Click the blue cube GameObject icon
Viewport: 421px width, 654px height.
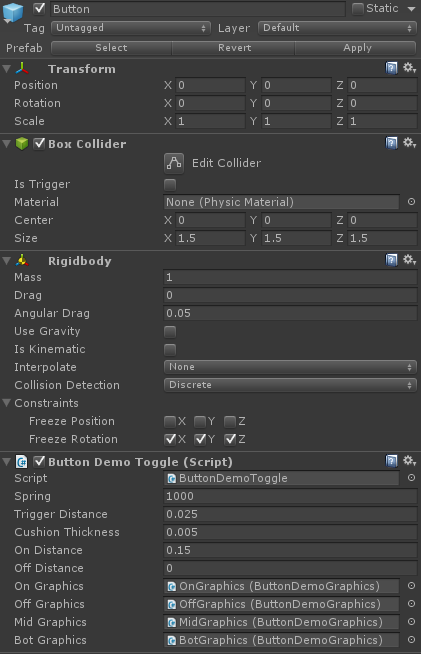click(13, 12)
